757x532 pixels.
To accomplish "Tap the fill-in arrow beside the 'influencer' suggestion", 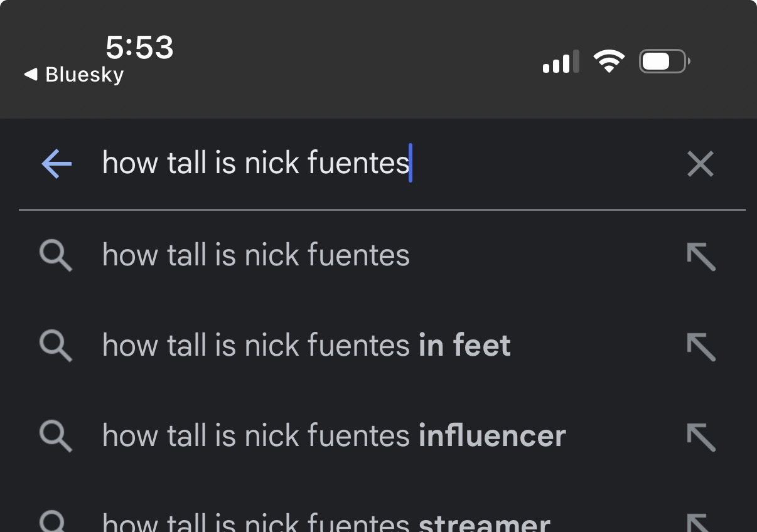I will pyautogui.click(x=701, y=437).
